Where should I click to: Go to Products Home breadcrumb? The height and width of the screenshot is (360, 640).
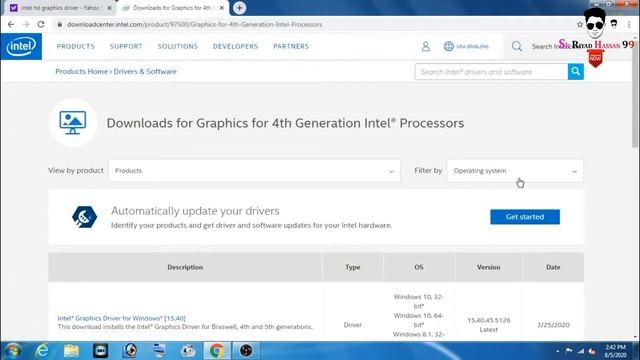[x=82, y=71]
